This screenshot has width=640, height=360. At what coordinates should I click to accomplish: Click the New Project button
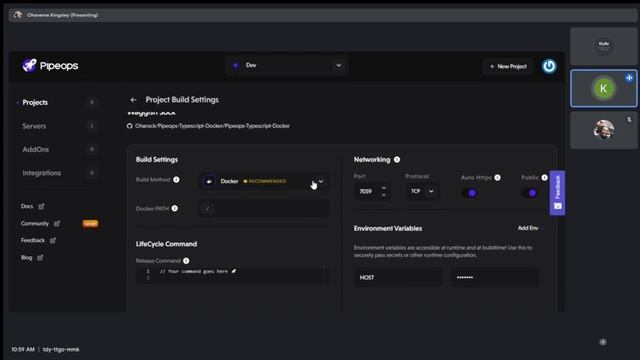pos(508,66)
